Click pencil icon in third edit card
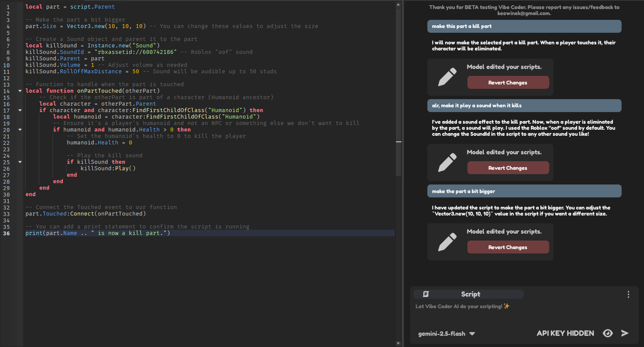Viewport: 644px width, 347px height. (x=447, y=242)
